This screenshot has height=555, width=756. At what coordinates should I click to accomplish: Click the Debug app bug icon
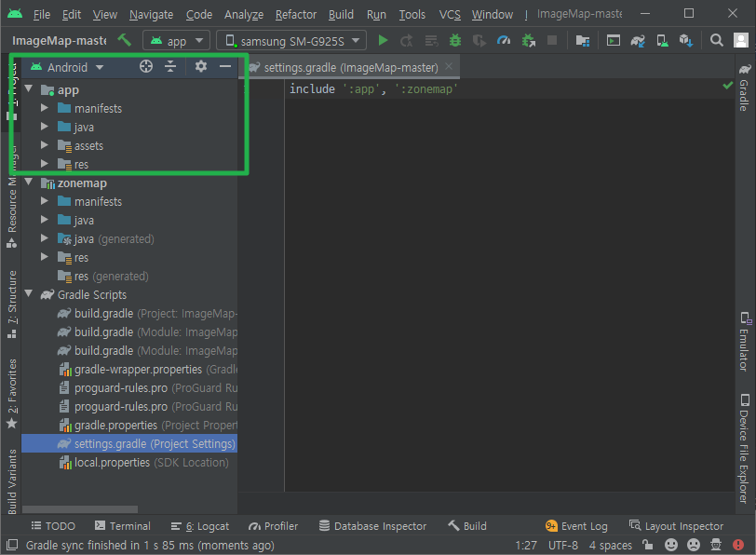454,40
